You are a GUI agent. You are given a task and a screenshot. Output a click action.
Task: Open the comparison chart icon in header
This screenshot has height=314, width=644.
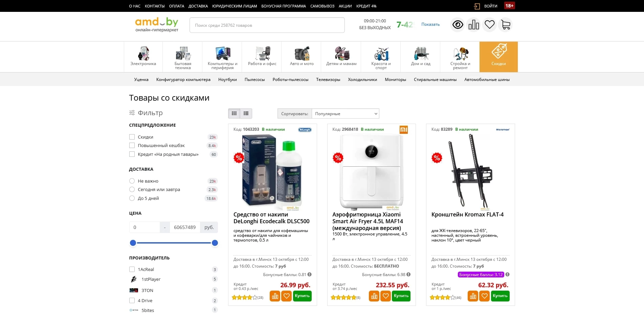473,25
